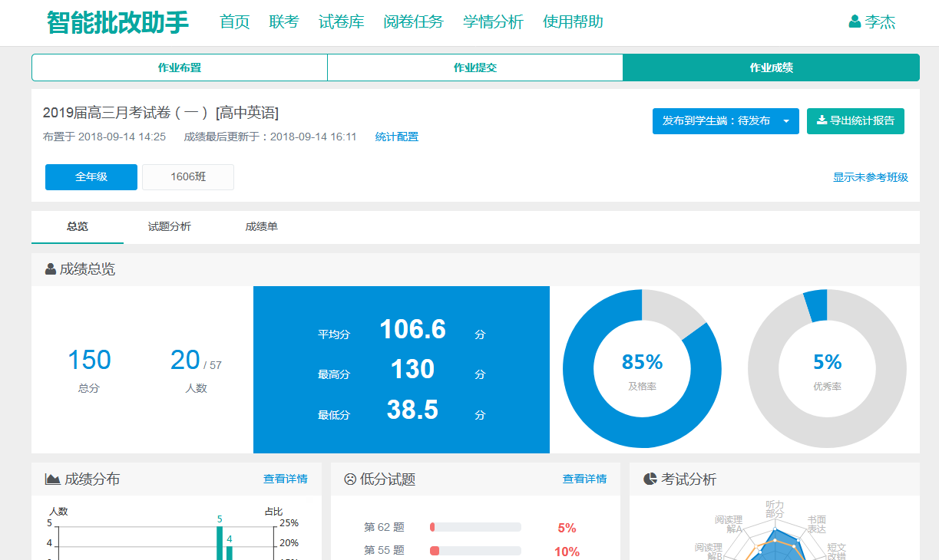Switch to the 作业布置 tab
This screenshot has height=560, width=939.
click(180, 68)
